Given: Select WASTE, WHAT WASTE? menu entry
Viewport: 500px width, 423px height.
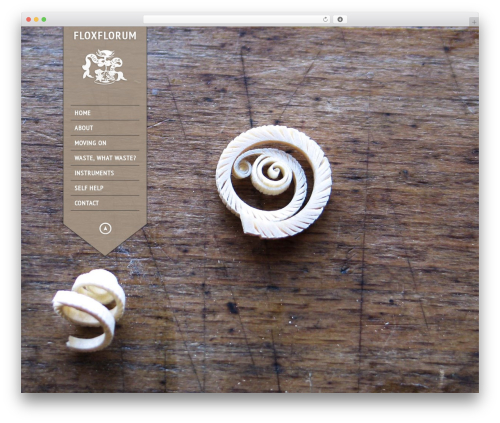Looking at the screenshot, I should 105,158.
